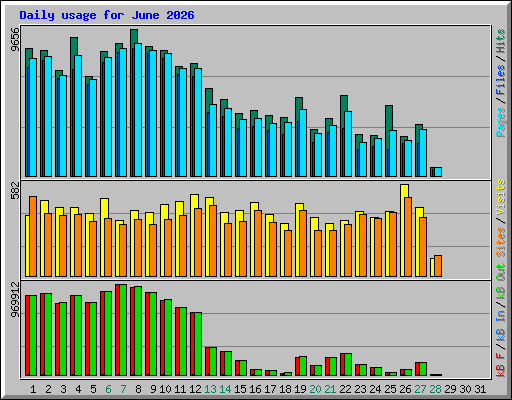Click the 582 axis value for Visits
Image resolution: width=512 pixels, height=400 pixels.
(x=15, y=190)
